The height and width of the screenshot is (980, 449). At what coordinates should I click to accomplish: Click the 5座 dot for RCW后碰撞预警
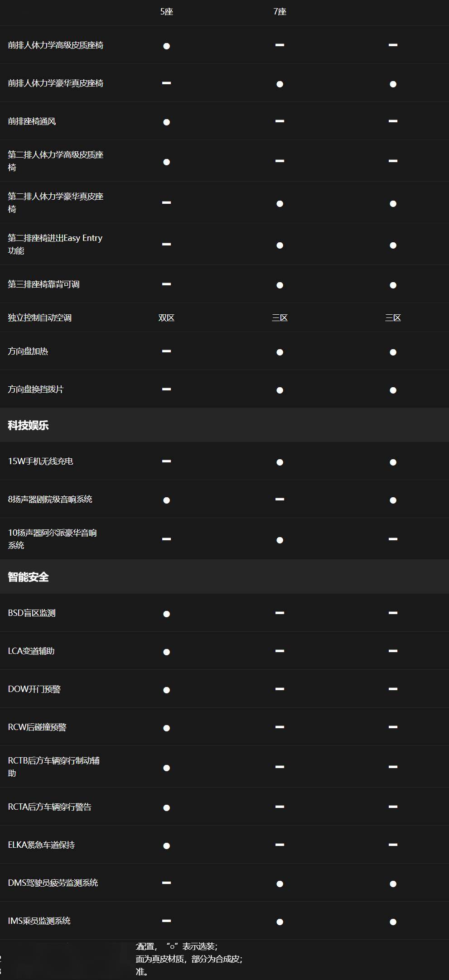[166, 728]
